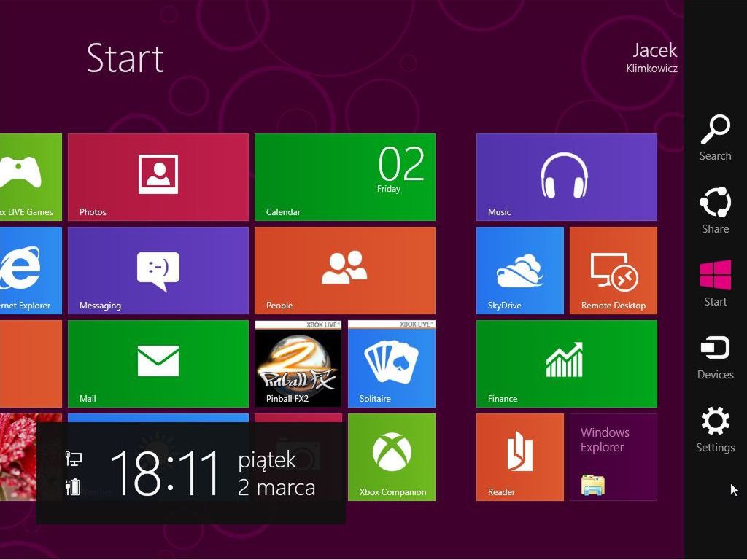Launch the Messaging tile
747x560 pixels.
click(x=158, y=271)
